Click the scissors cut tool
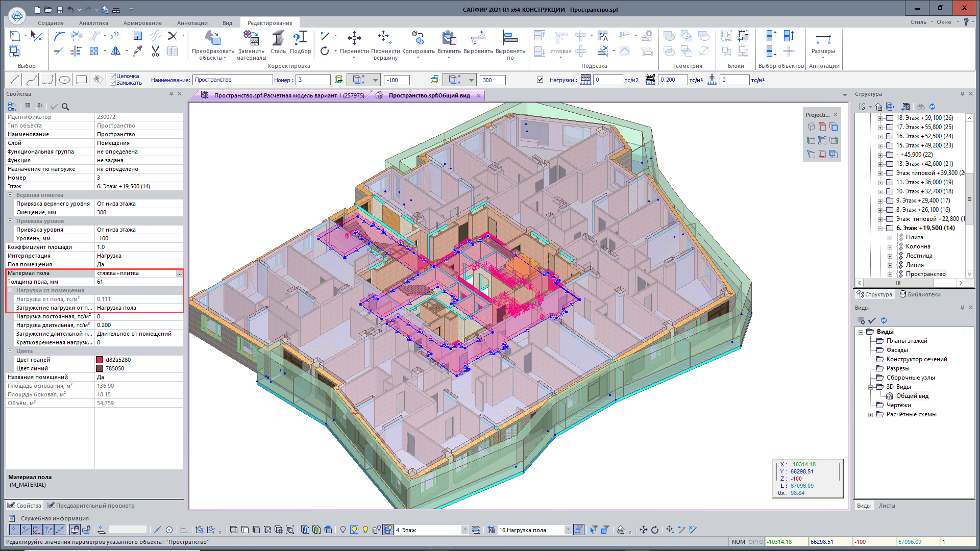This screenshot has height=551, width=980. pos(156,51)
